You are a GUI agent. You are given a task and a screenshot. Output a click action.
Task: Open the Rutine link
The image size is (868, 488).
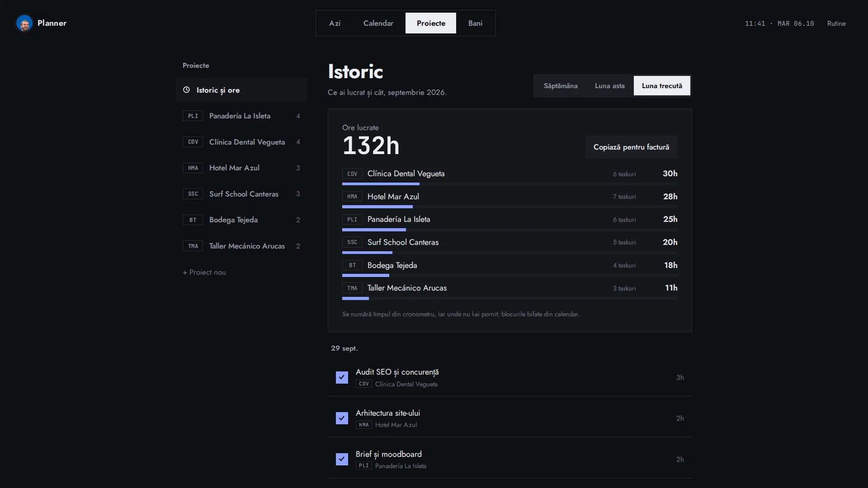tap(836, 23)
